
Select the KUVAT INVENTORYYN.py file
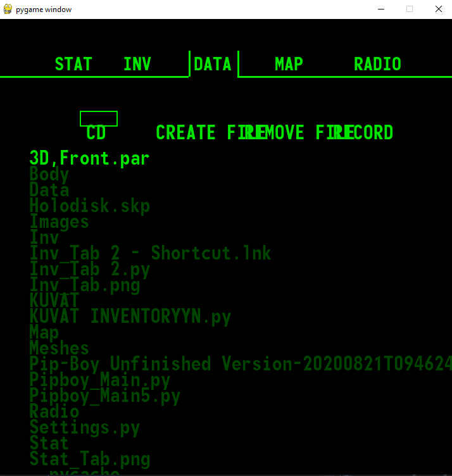[130, 316]
